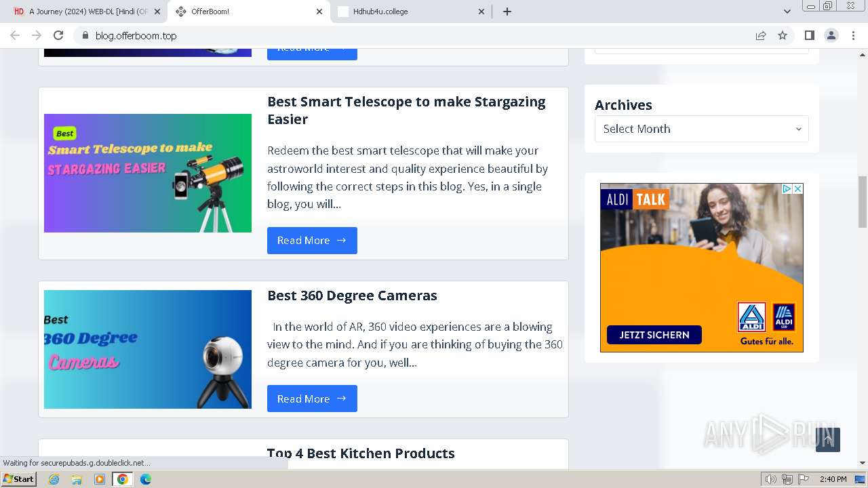Screen dimensions: 868x488
Task: Click the volume speaker tray icon
Action: click(771, 479)
